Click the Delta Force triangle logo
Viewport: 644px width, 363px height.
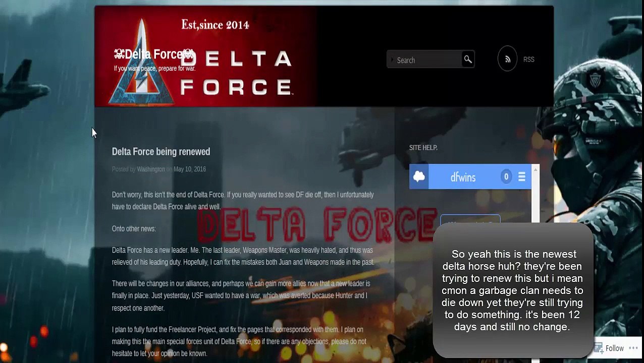141,63
